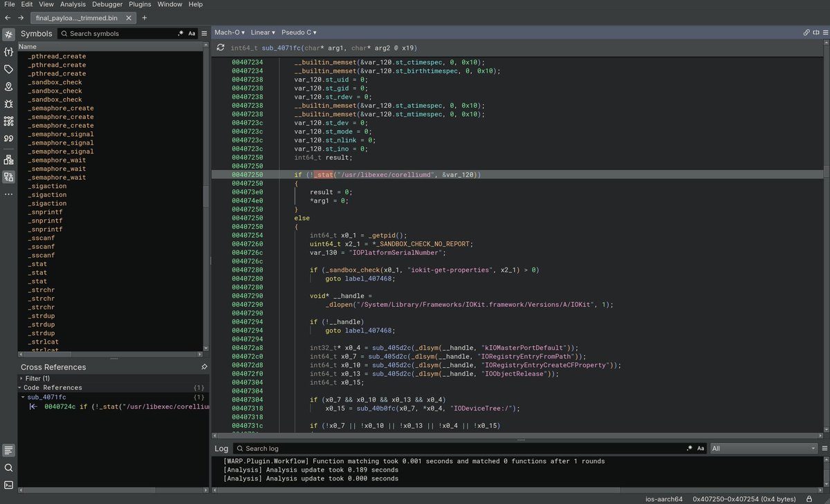Click the lock icon in status bar
Screen dimensions: 830x504
coord(809,498)
